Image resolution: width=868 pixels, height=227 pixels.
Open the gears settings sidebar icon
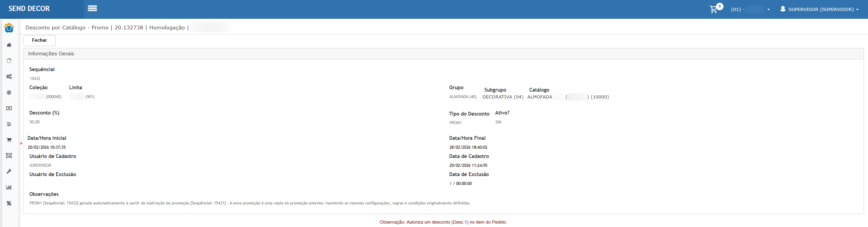[x=9, y=77]
